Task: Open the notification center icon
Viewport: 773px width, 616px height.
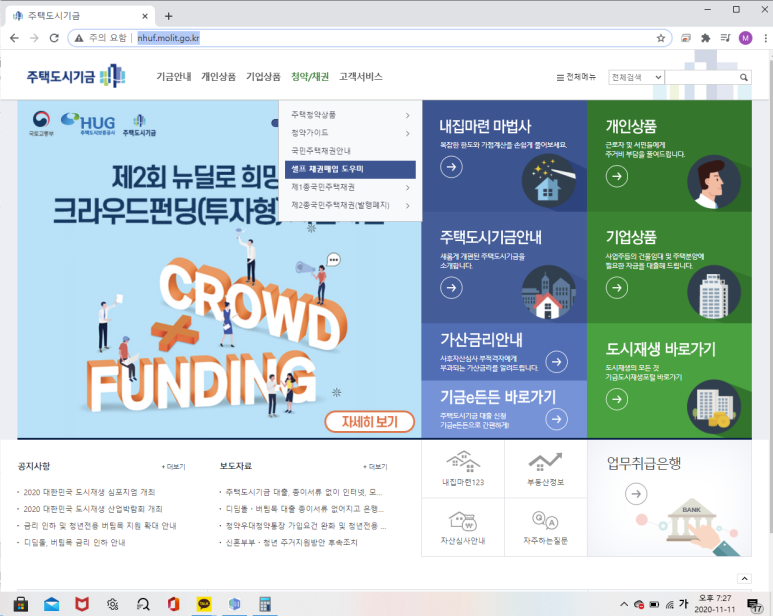Action: tap(754, 605)
